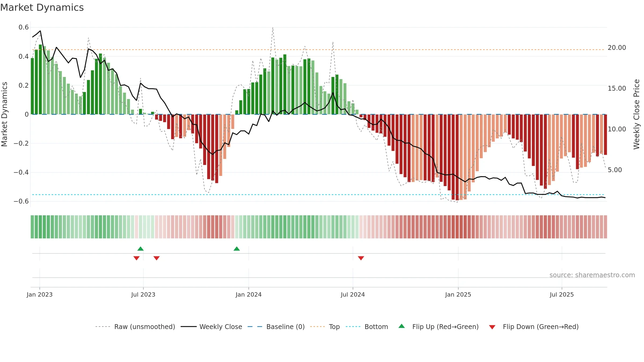Click the Jul 2024 x-axis label
The height and width of the screenshot is (362, 644).
click(353, 294)
